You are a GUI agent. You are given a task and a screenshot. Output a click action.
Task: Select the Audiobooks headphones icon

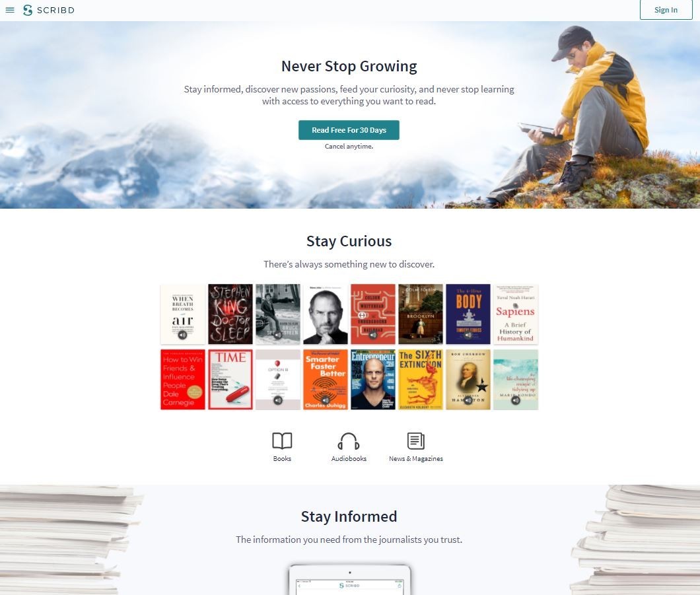349,441
